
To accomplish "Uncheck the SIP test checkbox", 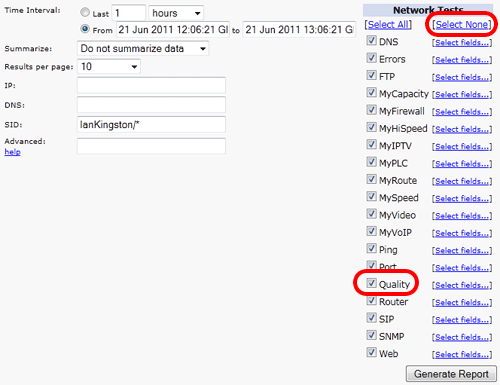I will pyautogui.click(x=371, y=318).
